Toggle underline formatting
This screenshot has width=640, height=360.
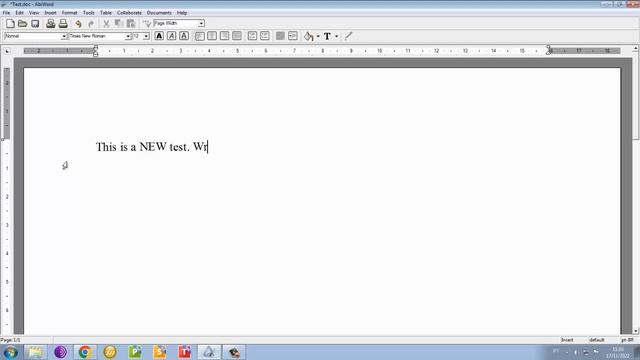(184, 36)
